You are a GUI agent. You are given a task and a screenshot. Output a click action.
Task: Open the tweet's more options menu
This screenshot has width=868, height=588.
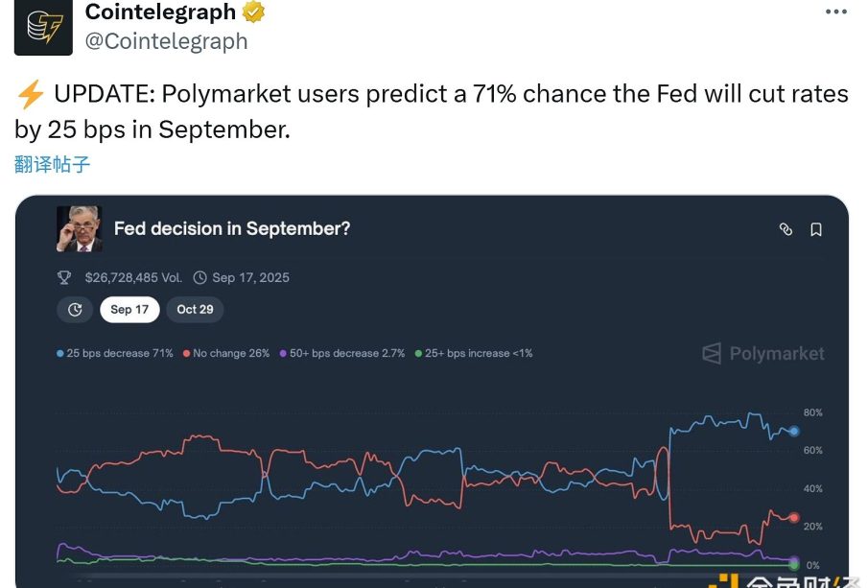pos(835,12)
